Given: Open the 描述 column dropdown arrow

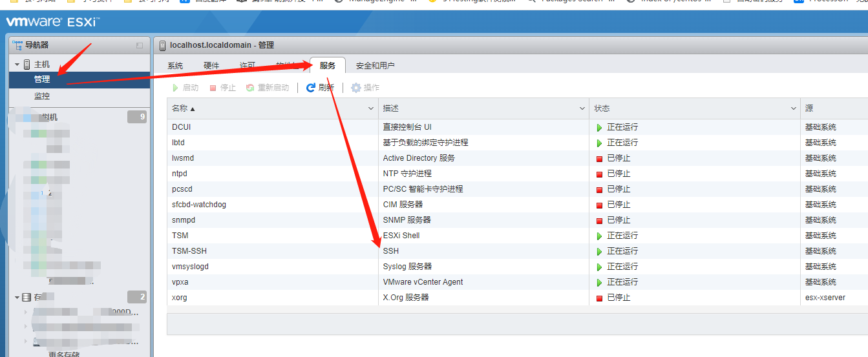Looking at the screenshot, I should click(x=582, y=108).
